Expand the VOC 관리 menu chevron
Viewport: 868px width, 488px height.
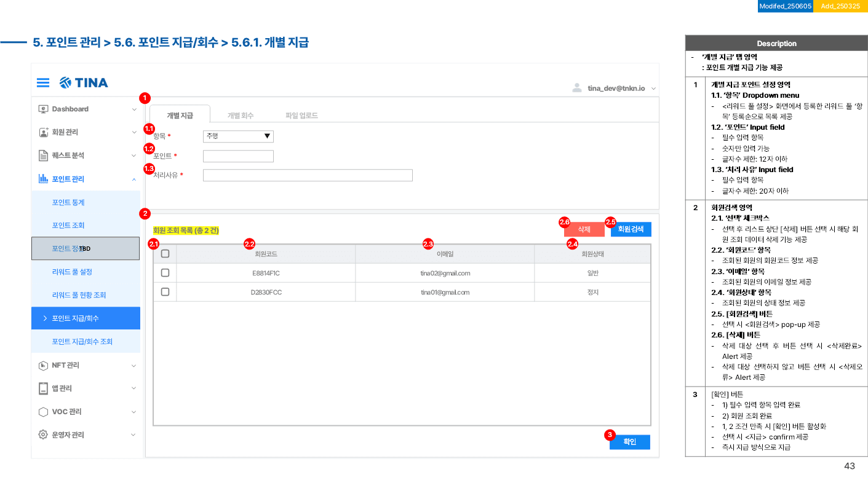coord(133,412)
